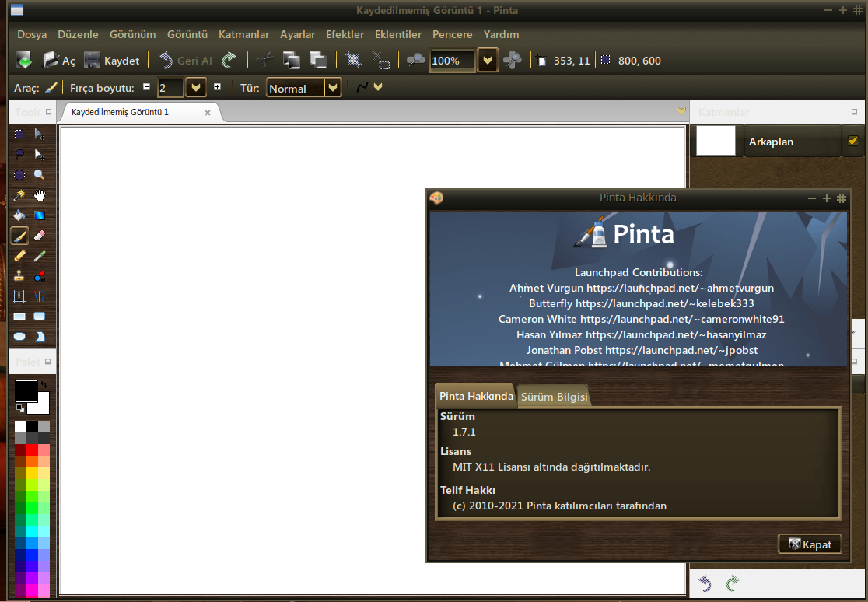This screenshot has height=602, width=868.
Task: Increase brush size with plus button
Action: tap(217, 87)
